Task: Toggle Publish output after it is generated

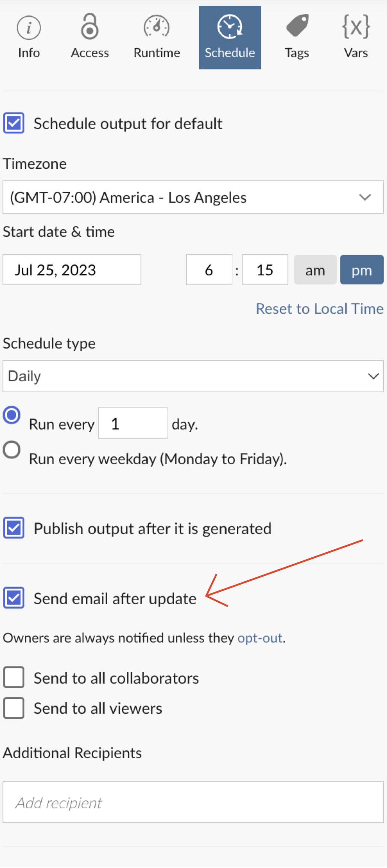Action: pyautogui.click(x=14, y=528)
